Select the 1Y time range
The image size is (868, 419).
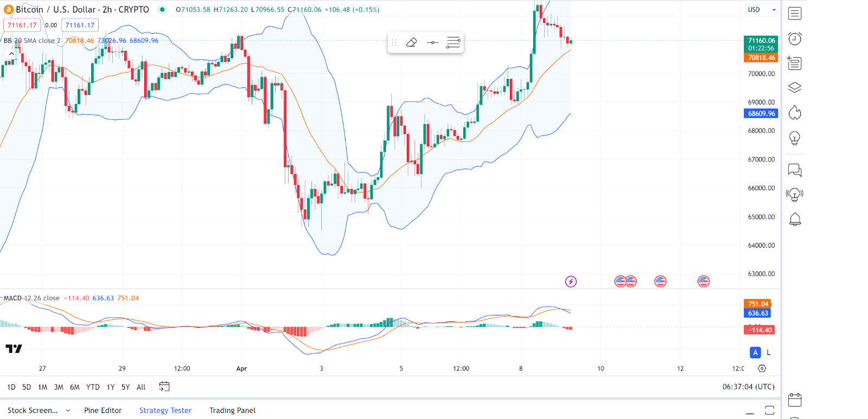pyautogui.click(x=111, y=387)
